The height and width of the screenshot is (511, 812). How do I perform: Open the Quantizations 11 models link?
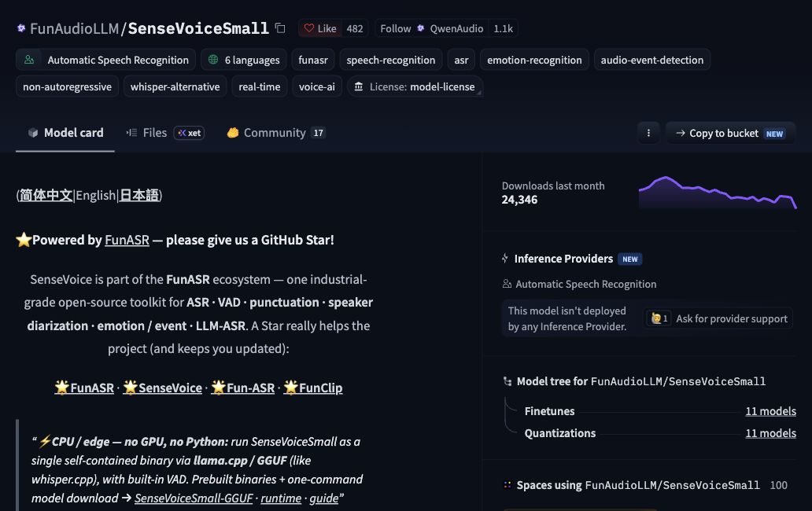[x=770, y=433]
